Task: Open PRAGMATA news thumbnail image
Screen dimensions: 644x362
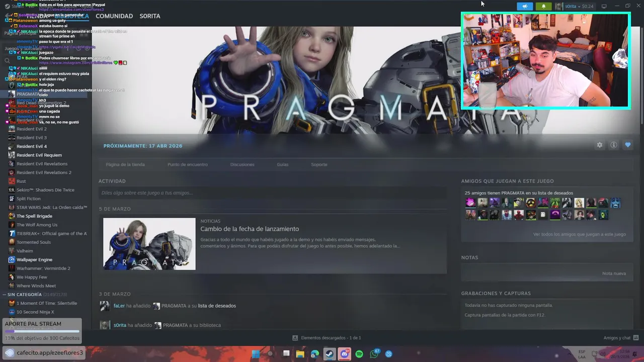Action: click(x=149, y=244)
